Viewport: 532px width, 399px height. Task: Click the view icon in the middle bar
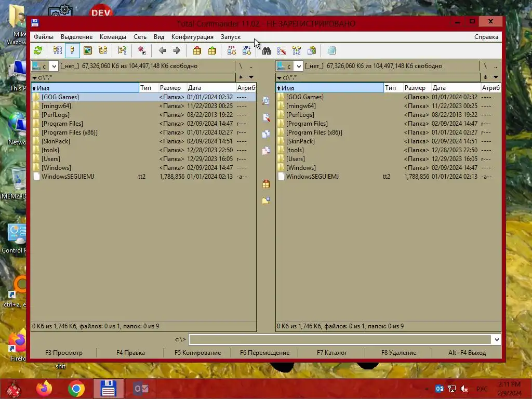[x=266, y=101]
